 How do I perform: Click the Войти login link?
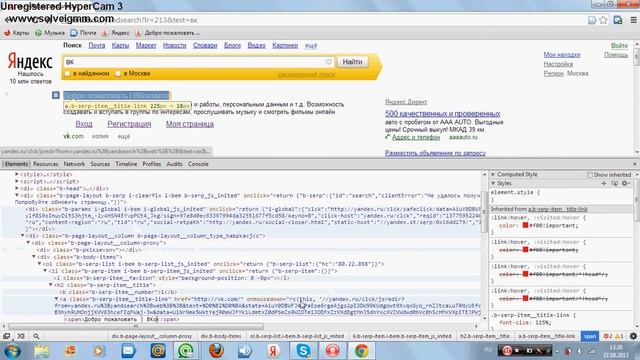619,46
